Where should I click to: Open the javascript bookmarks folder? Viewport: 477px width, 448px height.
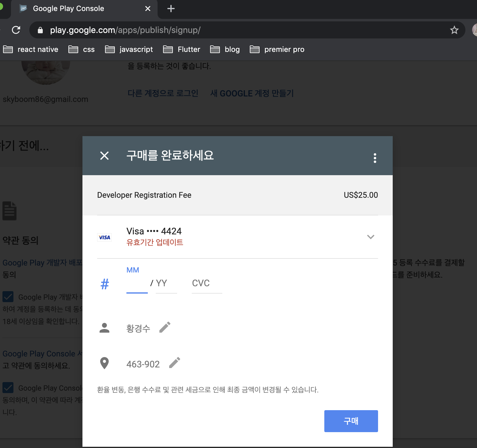[129, 49]
